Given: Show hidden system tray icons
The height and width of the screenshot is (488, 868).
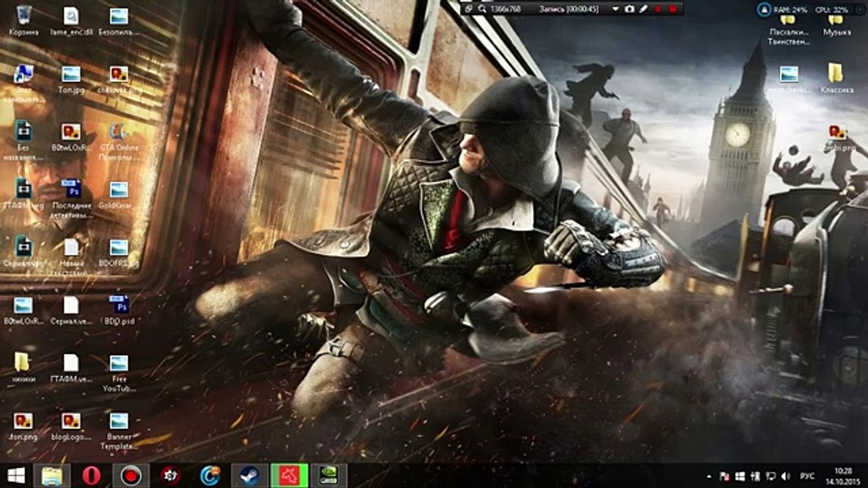Looking at the screenshot, I should pyautogui.click(x=709, y=476).
